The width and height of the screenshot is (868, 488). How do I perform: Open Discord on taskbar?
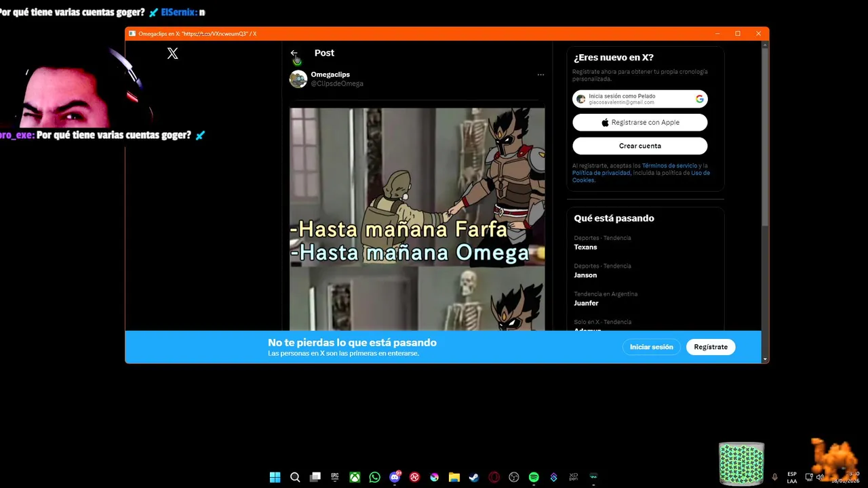pyautogui.click(x=395, y=477)
